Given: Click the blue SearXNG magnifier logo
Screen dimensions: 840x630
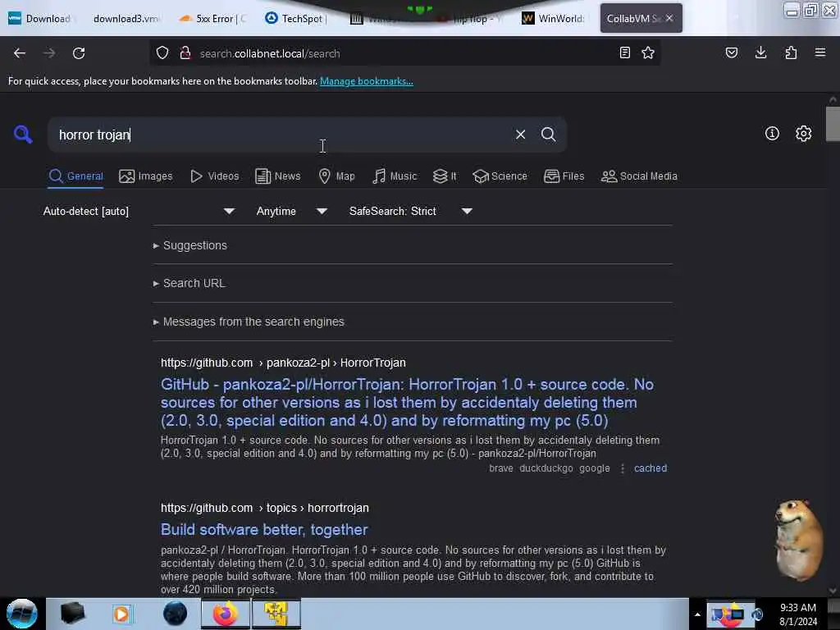Looking at the screenshot, I should point(23,134).
